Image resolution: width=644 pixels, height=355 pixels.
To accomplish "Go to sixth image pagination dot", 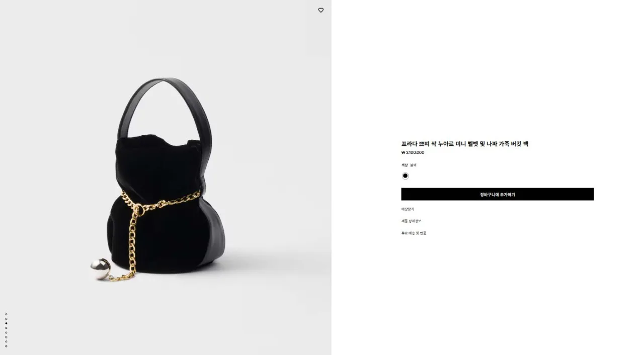I will point(6,337).
